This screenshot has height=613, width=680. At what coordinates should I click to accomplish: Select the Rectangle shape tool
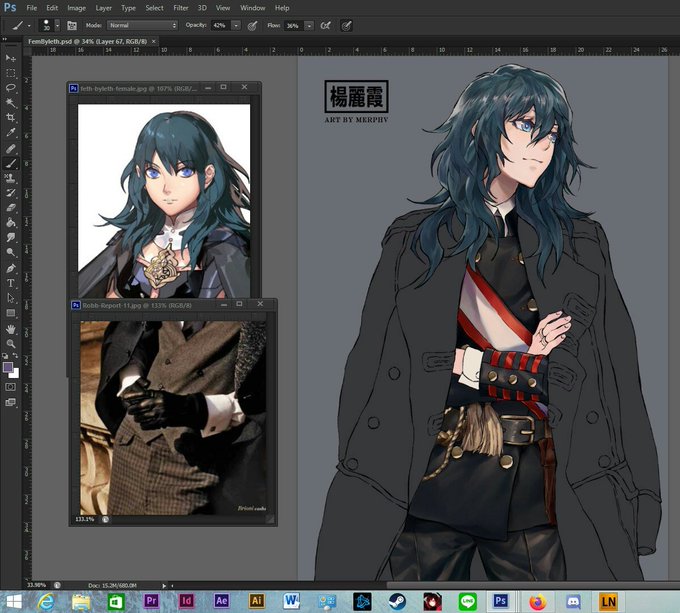tap(11, 313)
